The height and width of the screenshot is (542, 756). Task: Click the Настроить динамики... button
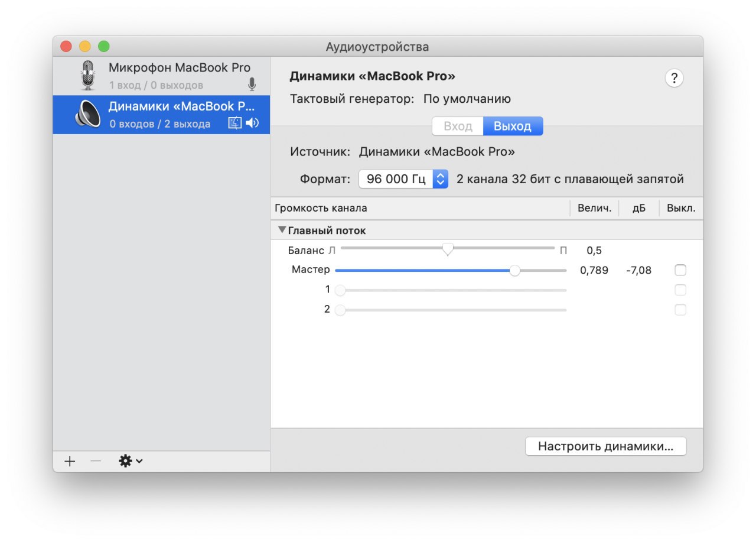click(x=606, y=446)
